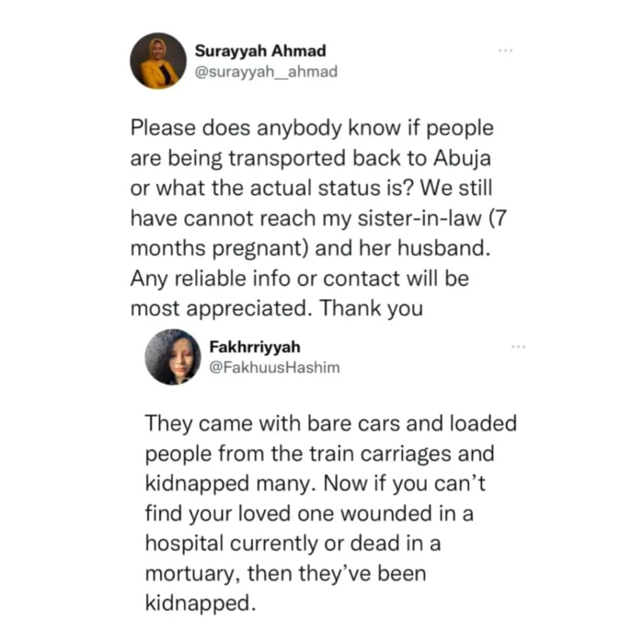
Task: Open more options on Surayyah Ahmad's tweet
Action: [505, 50]
